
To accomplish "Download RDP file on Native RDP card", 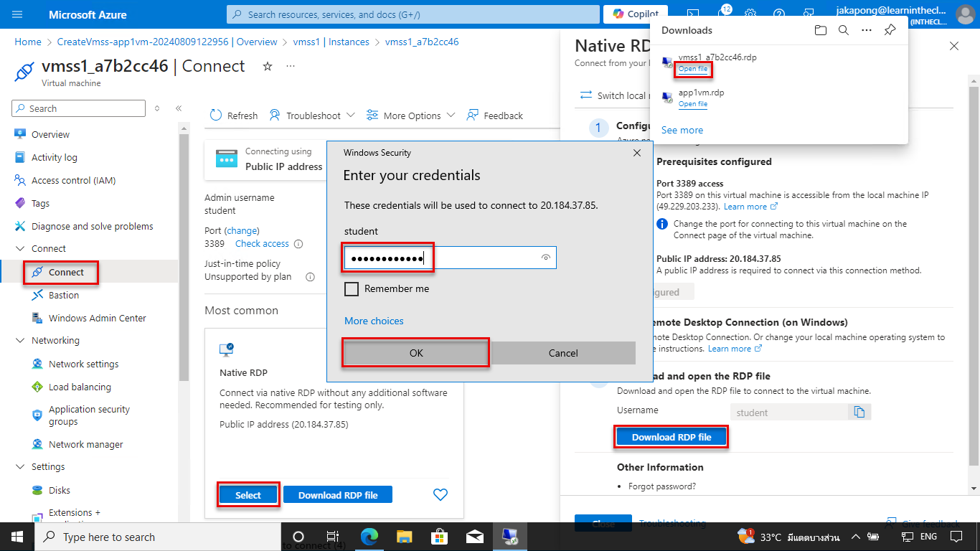I will coord(338,495).
